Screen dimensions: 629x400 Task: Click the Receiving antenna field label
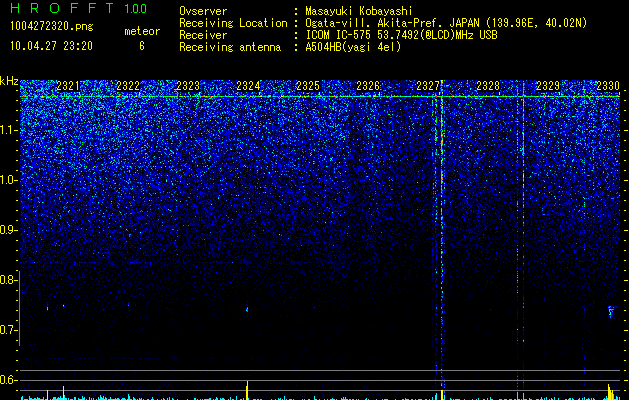[x=230, y=47]
